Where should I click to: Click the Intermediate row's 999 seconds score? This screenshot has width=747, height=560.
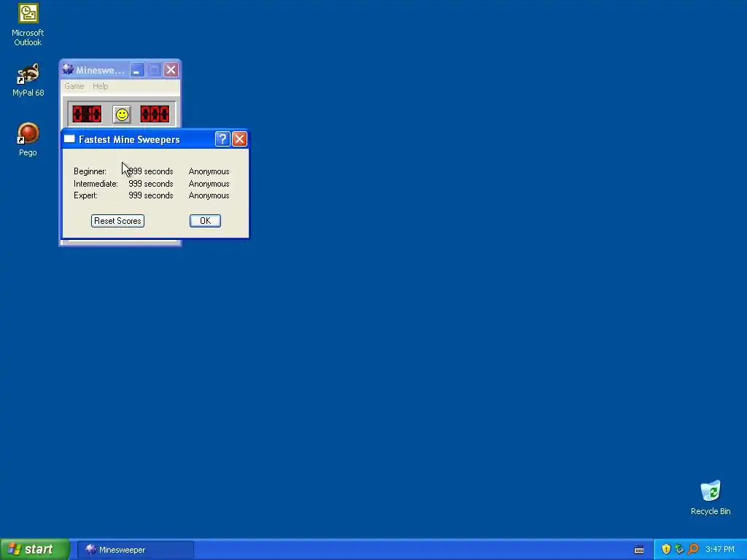coord(150,184)
